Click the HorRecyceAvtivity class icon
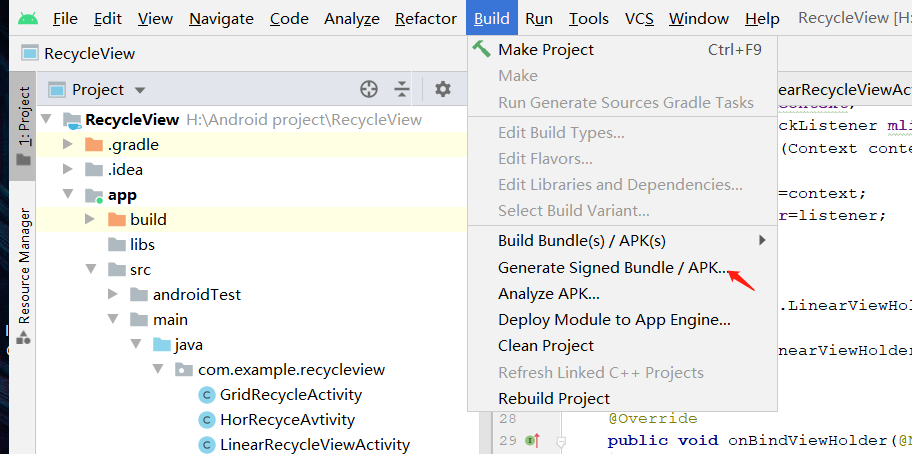 tap(207, 420)
